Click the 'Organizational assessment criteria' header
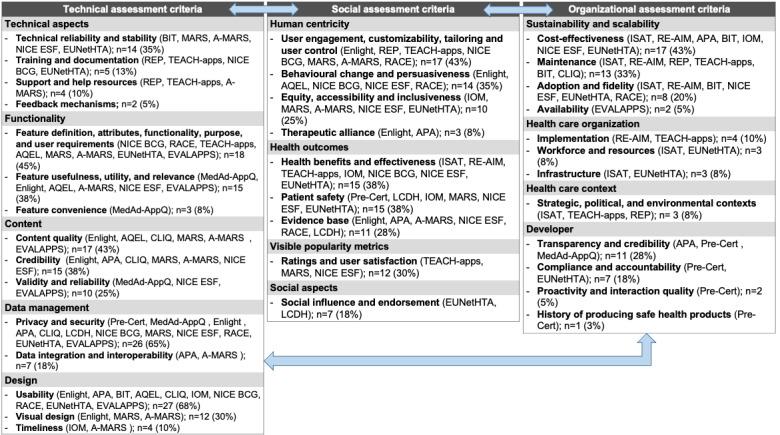The image size is (780, 435). point(649,9)
